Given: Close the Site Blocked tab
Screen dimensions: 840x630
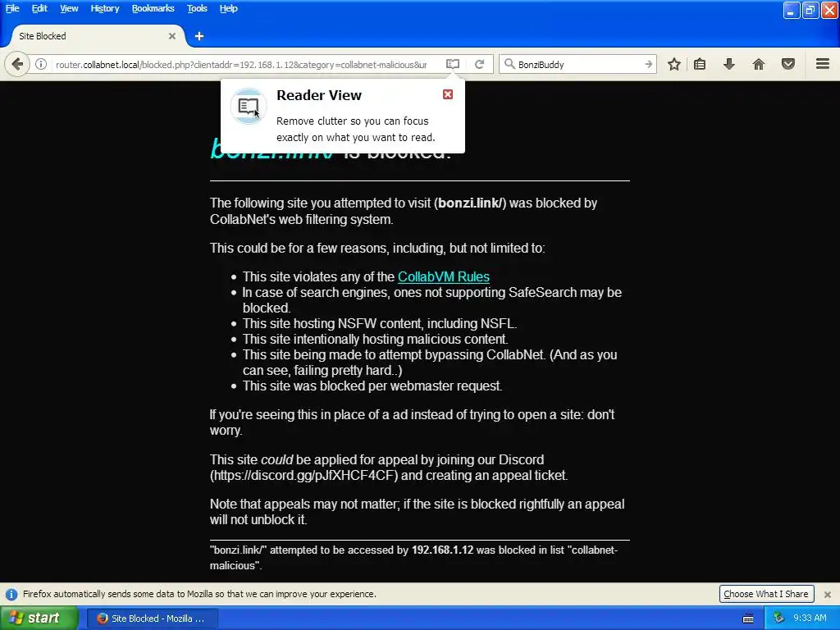Looking at the screenshot, I should click(x=172, y=36).
